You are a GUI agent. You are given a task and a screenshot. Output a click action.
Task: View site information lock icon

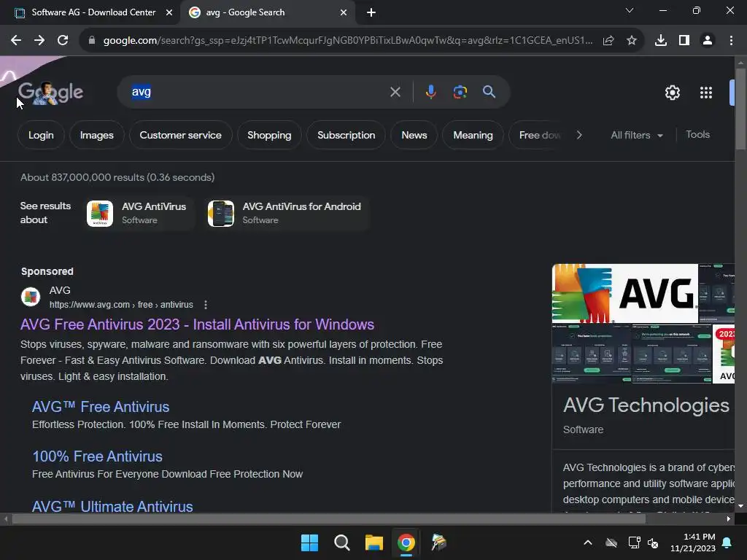tap(91, 41)
